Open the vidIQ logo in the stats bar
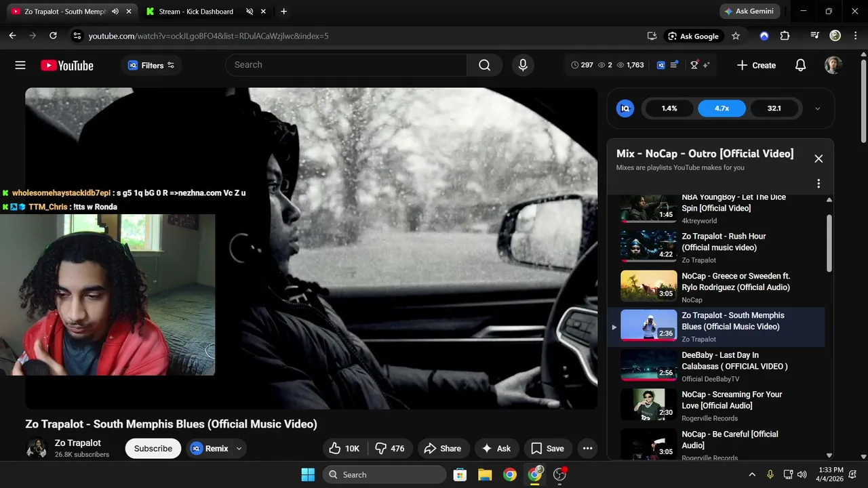868x488 pixels. tap(660, 65)
